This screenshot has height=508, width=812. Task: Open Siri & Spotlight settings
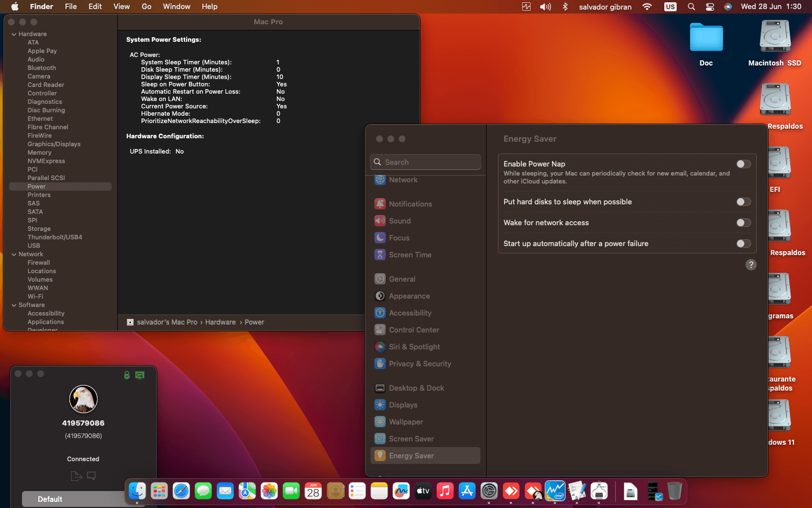click(426, 347)
